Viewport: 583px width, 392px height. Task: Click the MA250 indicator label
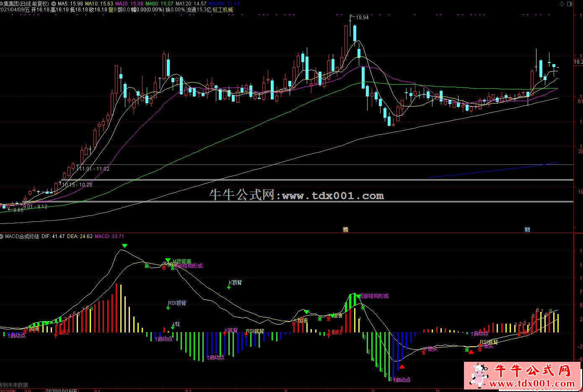coord(224,3)
